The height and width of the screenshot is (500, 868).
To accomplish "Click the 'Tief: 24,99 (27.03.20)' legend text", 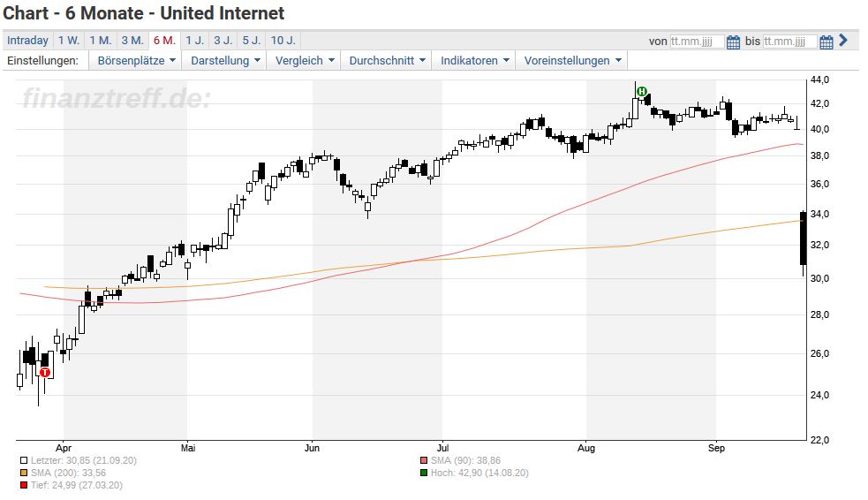I will click(77, 486).
